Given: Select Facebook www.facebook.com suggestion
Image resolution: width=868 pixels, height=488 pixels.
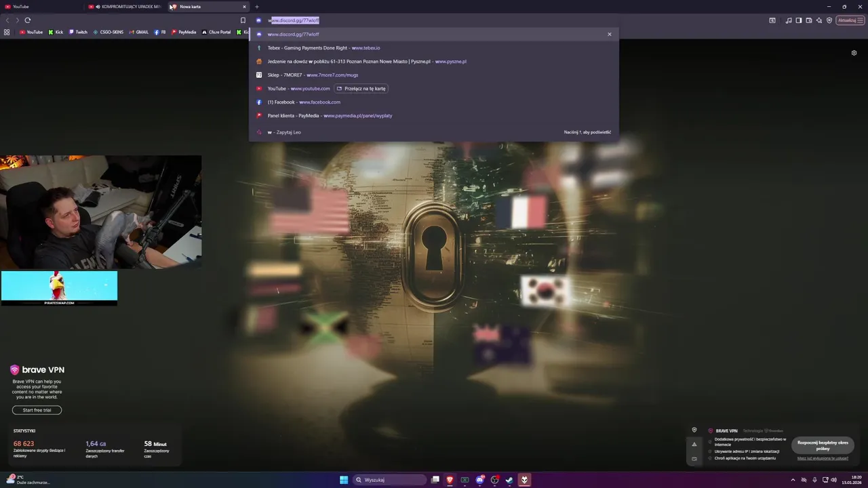Looking at the screenshot, I should pyautogui.click(x=434, y=102).
